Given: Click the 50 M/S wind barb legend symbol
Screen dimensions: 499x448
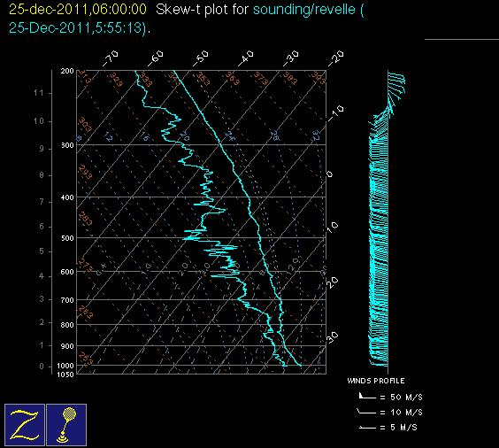Looking at the screenshot, I should [x=367, y=396].
